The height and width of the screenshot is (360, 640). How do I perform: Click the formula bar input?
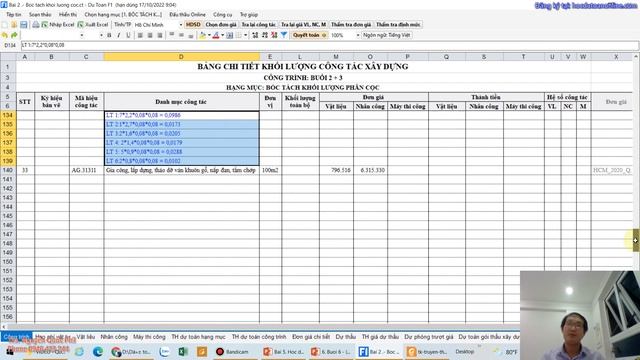tap(329, 45)
